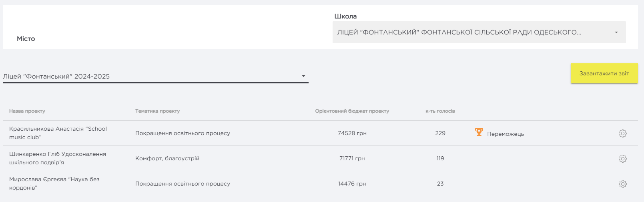Select the Красильникова Анастасія School music club row

click(58, 133)
